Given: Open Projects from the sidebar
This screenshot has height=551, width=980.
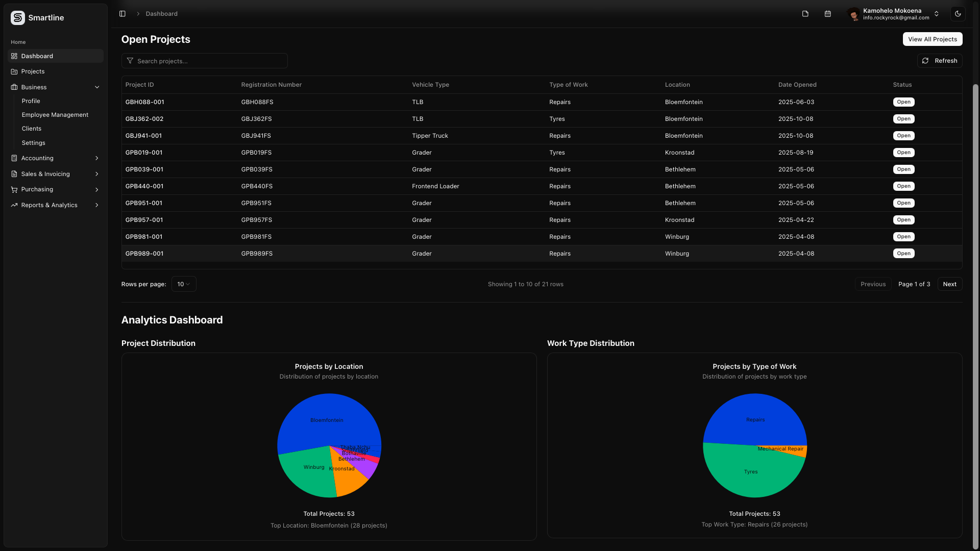Looking at the screenshot, I should point(33,71).
